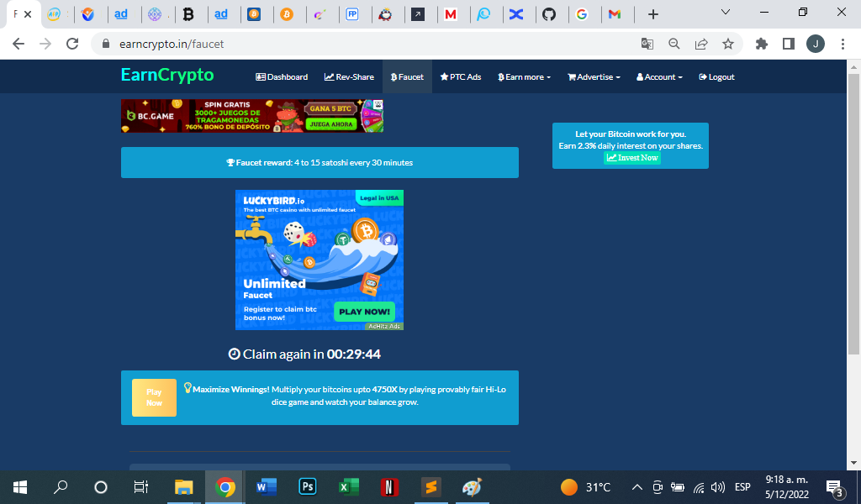Switch to the last Gmail tab
Image resolution: width=861 pixels, height=504 pixels.
tap(615, 14)
